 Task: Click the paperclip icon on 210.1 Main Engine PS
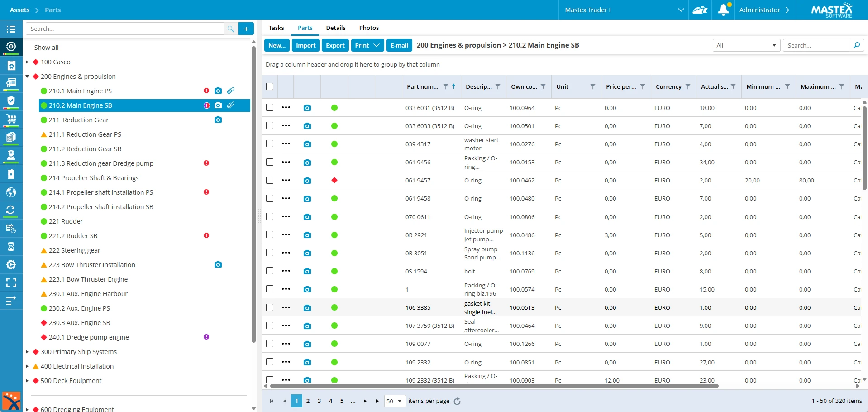(231, 91)
